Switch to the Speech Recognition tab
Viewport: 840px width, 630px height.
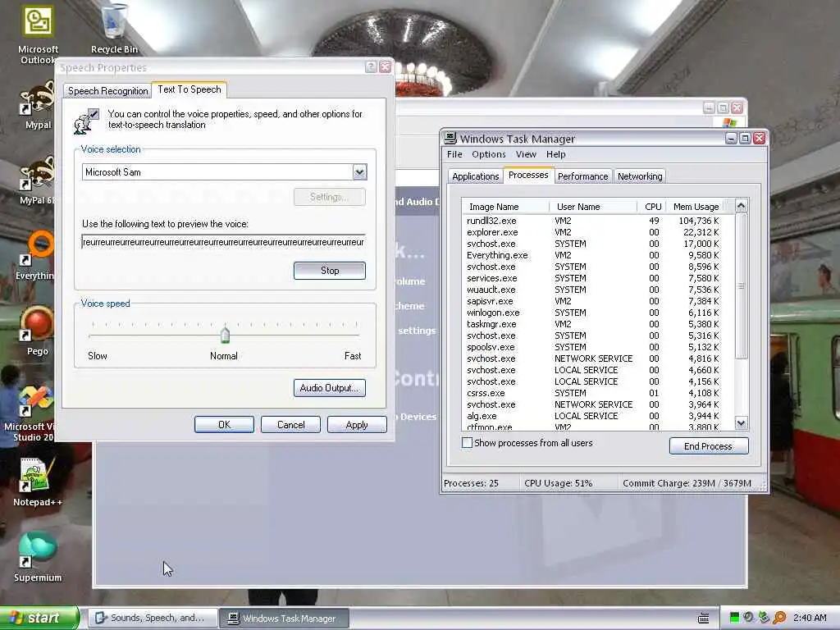coord(107,91)
